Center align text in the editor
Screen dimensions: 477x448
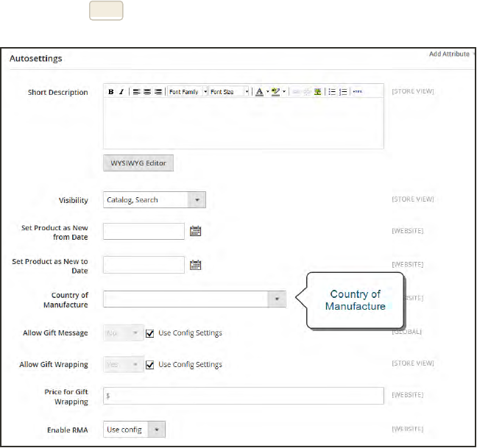pos(147,92)
